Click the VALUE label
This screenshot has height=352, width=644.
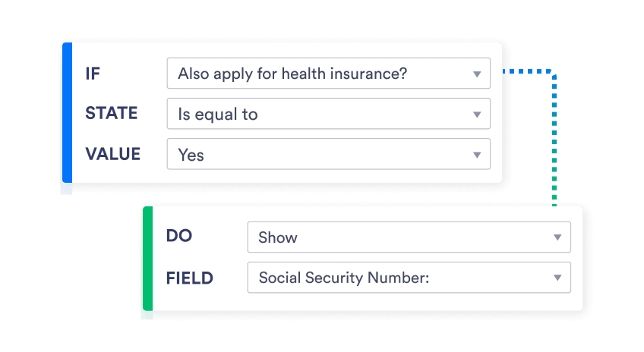(113, 154)
